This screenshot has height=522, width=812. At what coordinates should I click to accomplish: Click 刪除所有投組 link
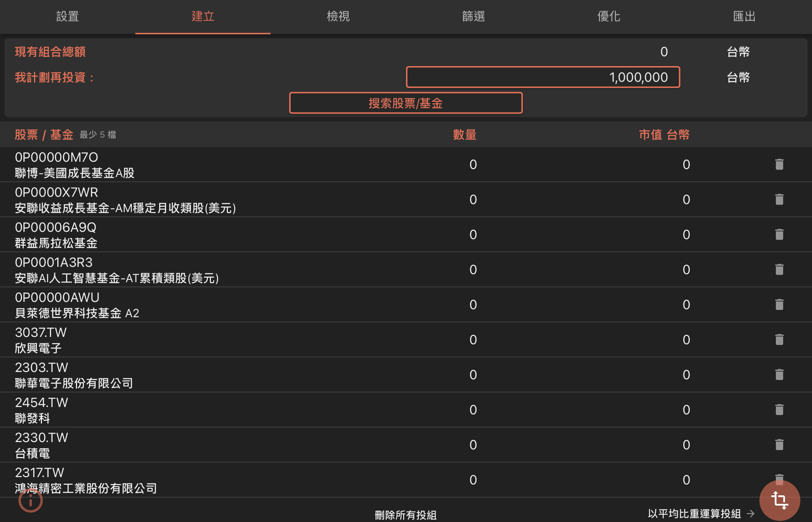(x=406, y=515)
